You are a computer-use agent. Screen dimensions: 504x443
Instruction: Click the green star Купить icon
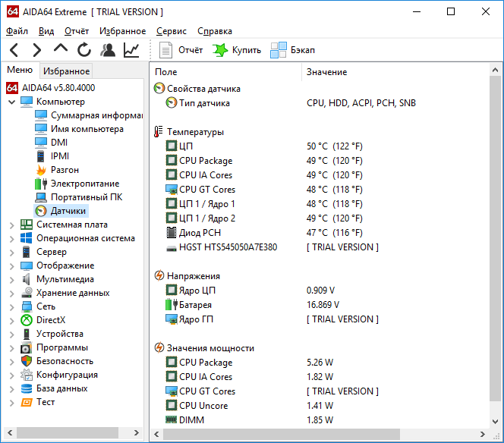[x=220, y=50]
